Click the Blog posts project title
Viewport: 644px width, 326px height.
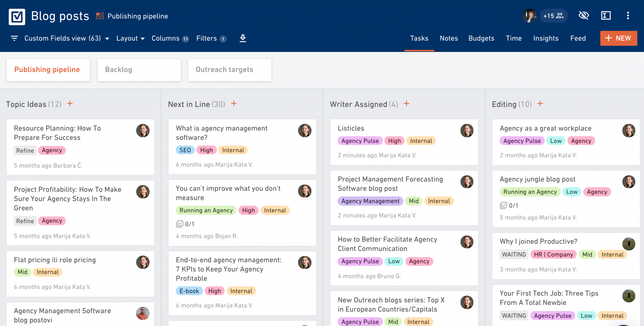(x=60, y=16)
